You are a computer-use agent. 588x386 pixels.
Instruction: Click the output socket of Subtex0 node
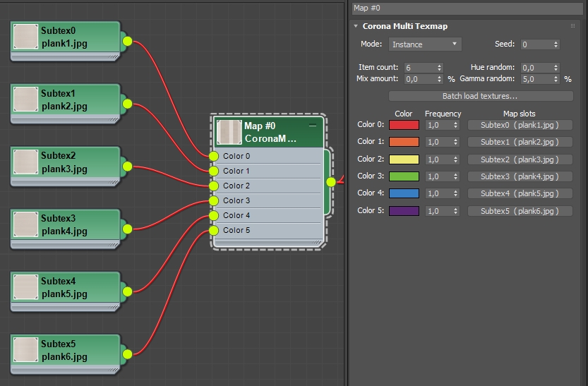(x=128, y=41)
